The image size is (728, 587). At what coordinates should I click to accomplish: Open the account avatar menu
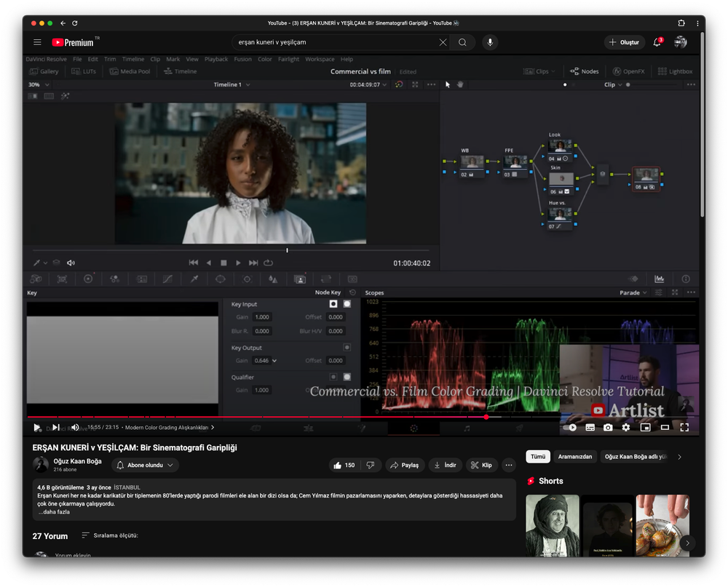coord(680,42)
